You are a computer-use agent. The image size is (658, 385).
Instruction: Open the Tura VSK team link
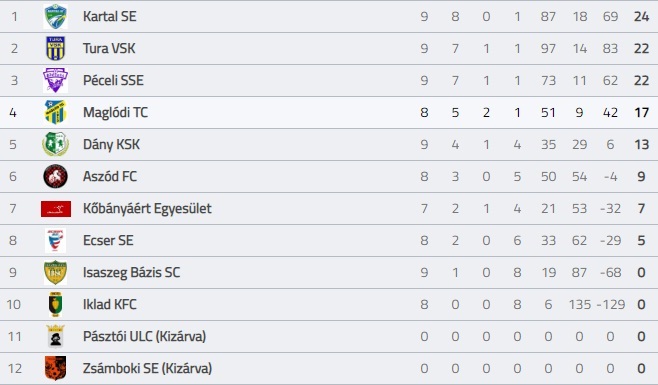pos(109,48)
